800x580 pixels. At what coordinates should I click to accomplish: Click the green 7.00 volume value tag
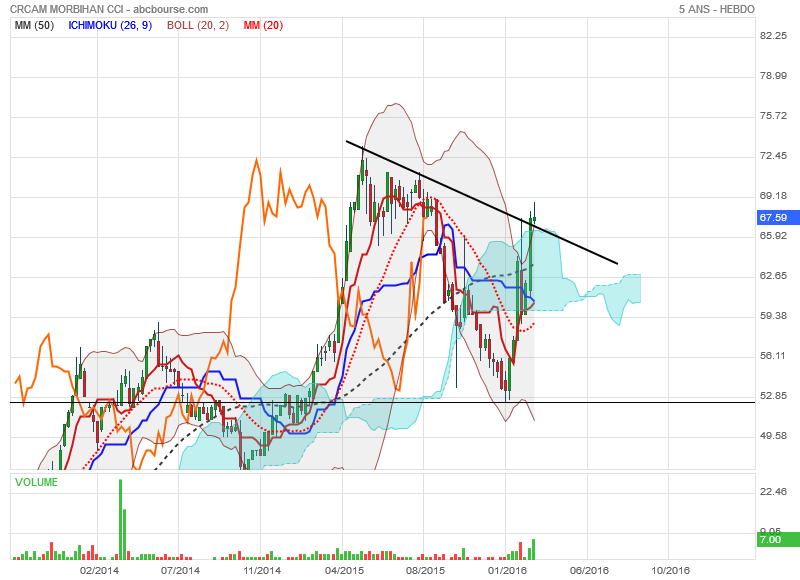click(778, 540)
